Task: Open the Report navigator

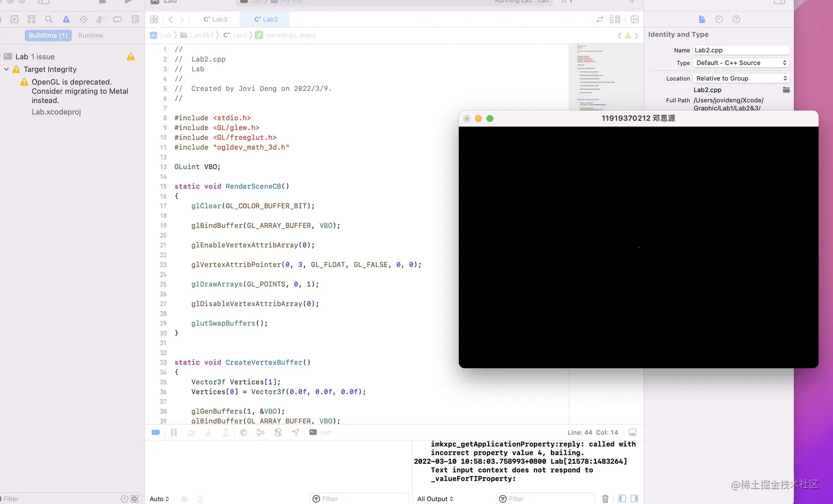Action: pos(135,19)
